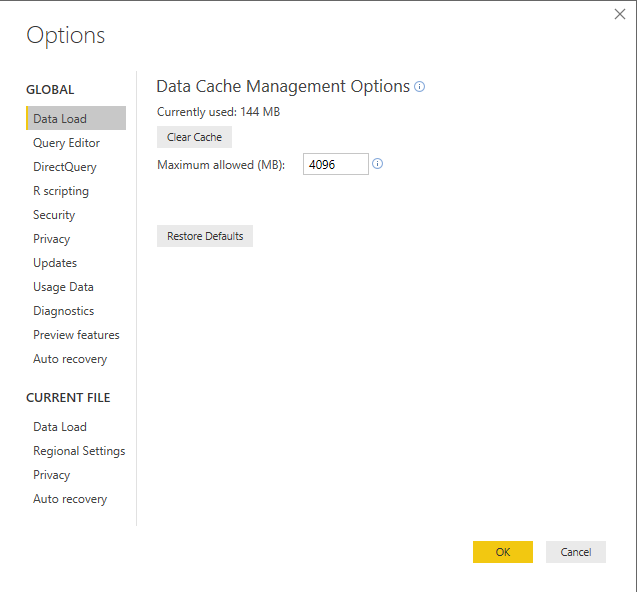The height and width of the screenshot is (592, 639).
Task: Confirm with the OK button
Action: coord(503,552)
